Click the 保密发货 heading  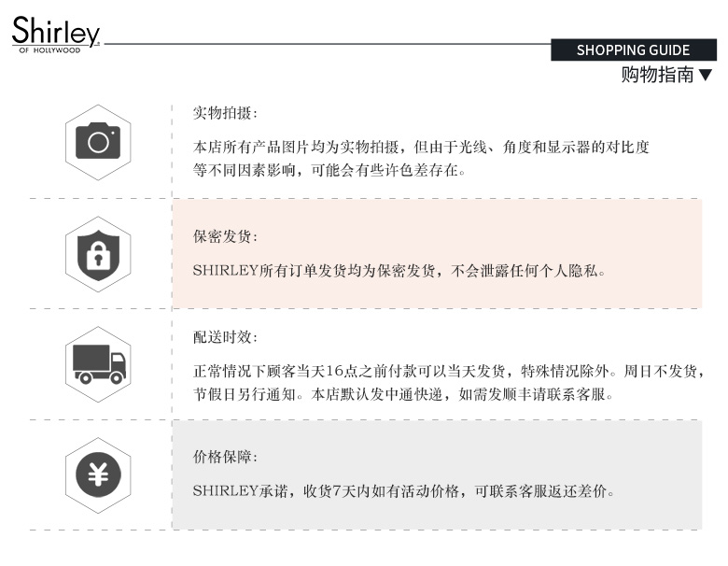(x=225, y=236)
